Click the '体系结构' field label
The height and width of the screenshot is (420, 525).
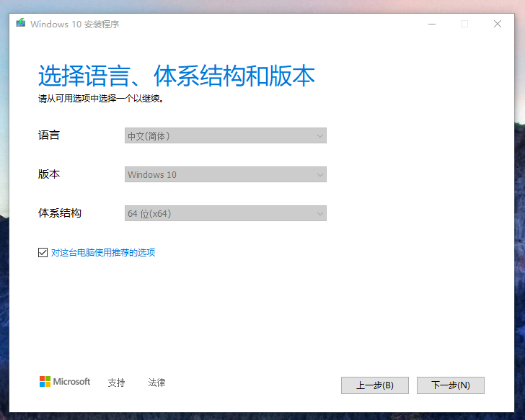(60, 213)
